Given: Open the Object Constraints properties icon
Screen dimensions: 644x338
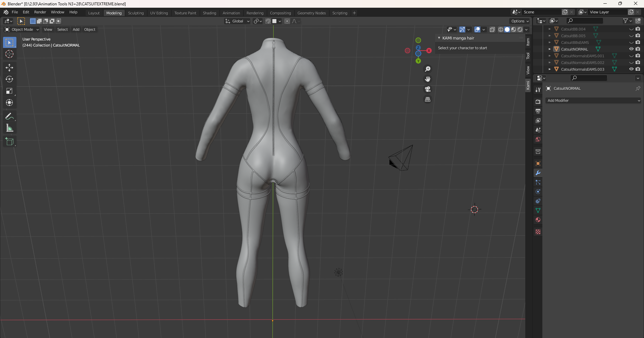Looking at the screenshot, I should pos(538,201).
